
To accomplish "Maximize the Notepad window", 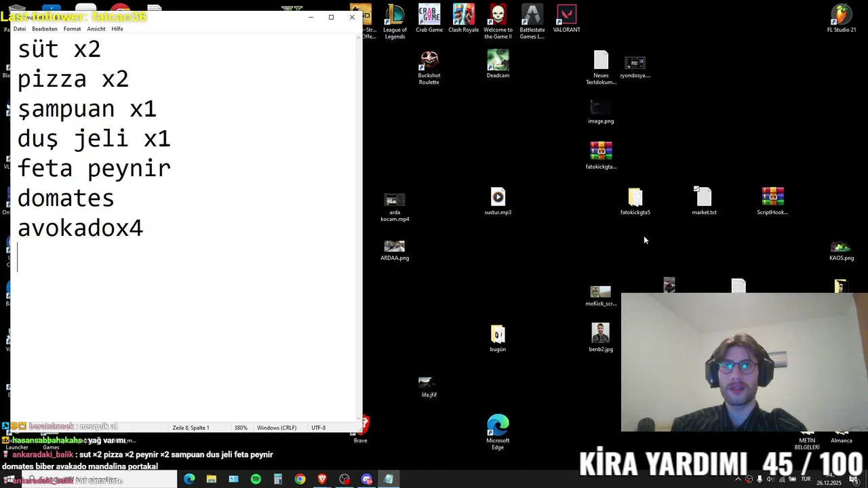I will point(331,17).
